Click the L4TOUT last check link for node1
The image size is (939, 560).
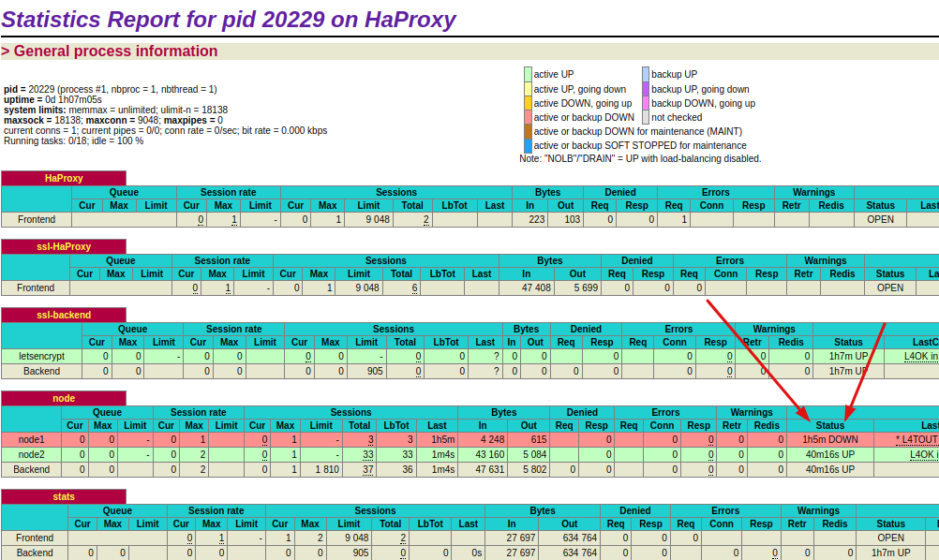917,440
